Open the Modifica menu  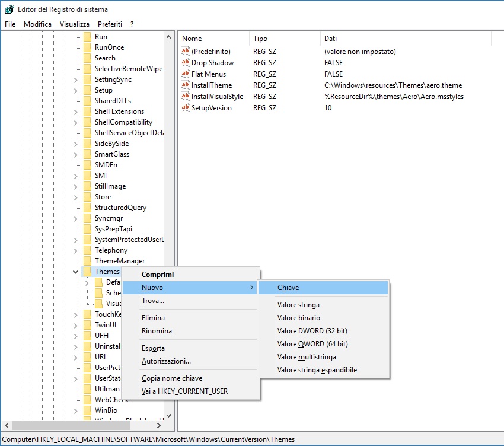[x=37, y=24]
